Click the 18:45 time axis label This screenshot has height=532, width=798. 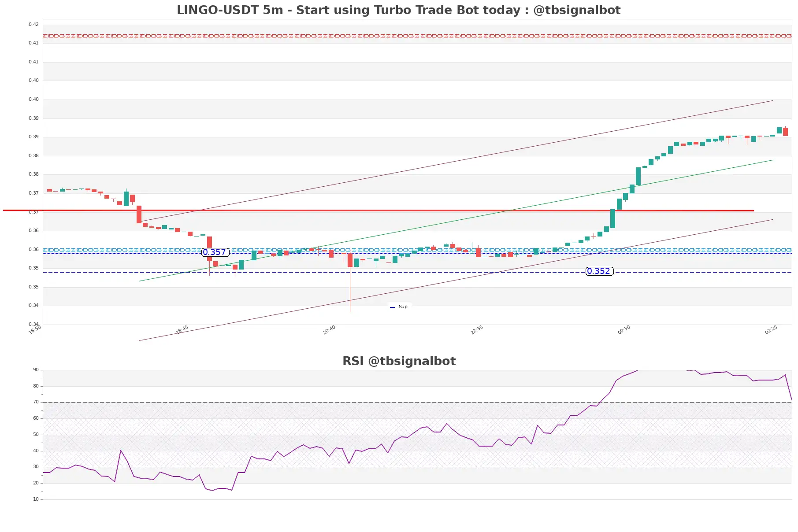point(182,330)
